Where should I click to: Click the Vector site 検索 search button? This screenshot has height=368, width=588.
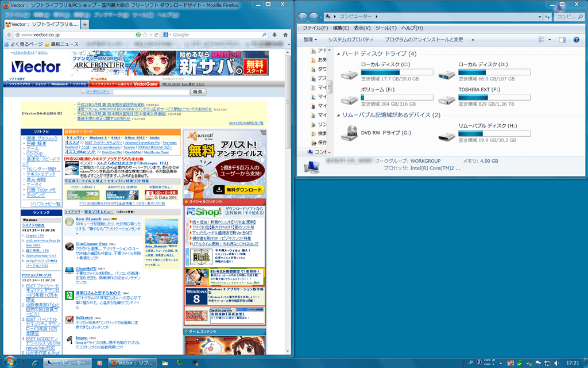click(198, 91)
